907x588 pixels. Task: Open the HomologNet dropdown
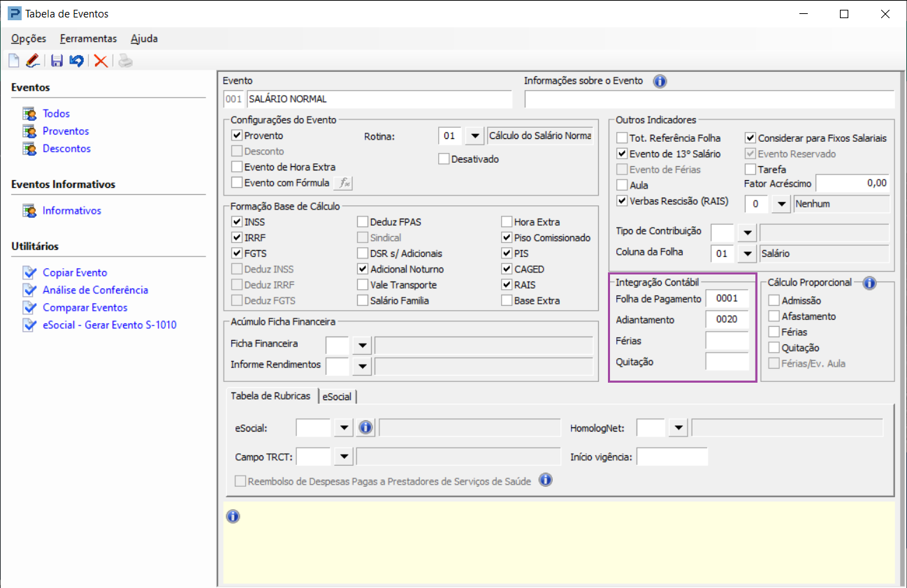679,427
